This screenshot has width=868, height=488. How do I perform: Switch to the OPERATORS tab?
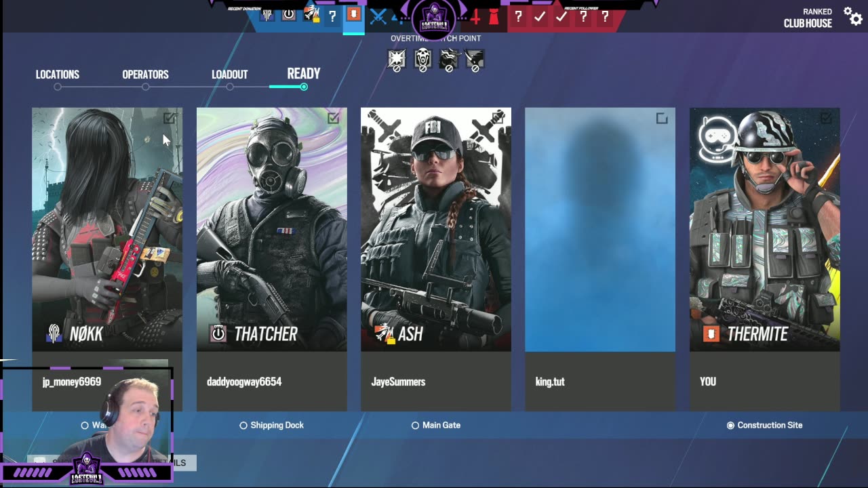[145, 75]
